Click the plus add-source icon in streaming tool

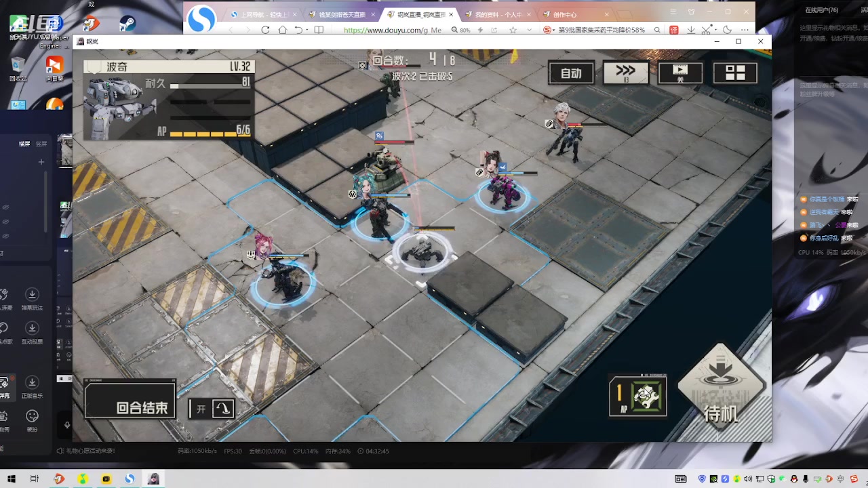point(41,162)
